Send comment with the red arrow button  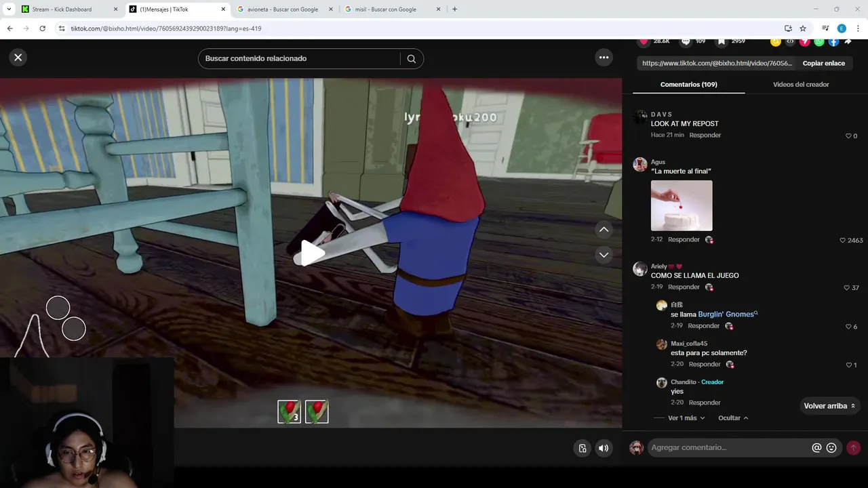[x=853, y=447]
